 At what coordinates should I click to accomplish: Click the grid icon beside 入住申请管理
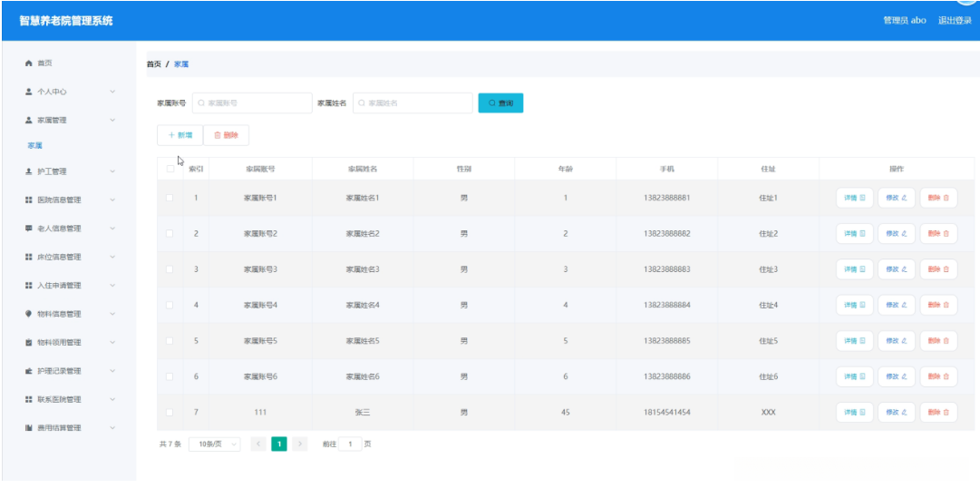pyautogui.click(x=28, y=286)
